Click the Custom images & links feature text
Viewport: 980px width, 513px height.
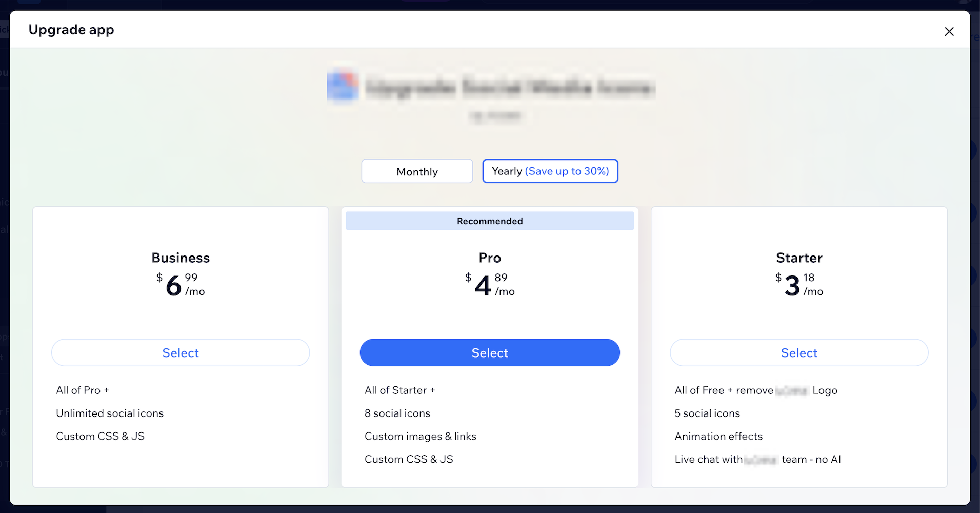coord(421,436)
